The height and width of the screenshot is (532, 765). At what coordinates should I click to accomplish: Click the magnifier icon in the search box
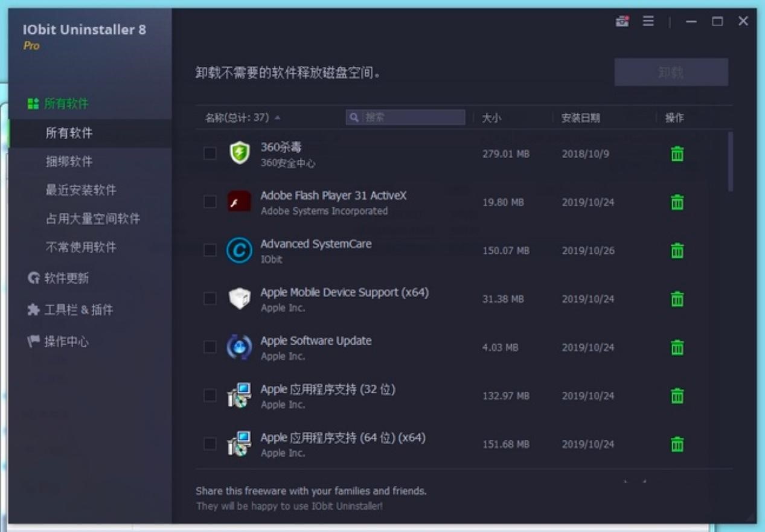pos(354,117)
